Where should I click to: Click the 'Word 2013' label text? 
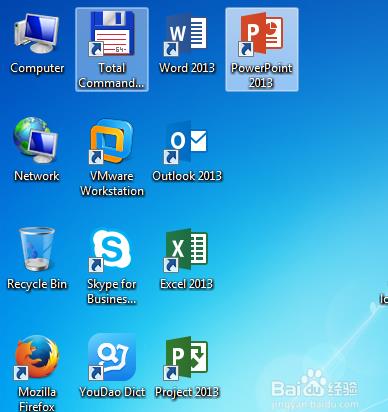click(x=187, y=68)
